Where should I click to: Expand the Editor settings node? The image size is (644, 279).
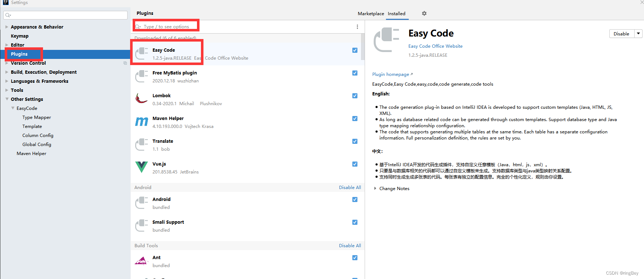tap(7, 45)
